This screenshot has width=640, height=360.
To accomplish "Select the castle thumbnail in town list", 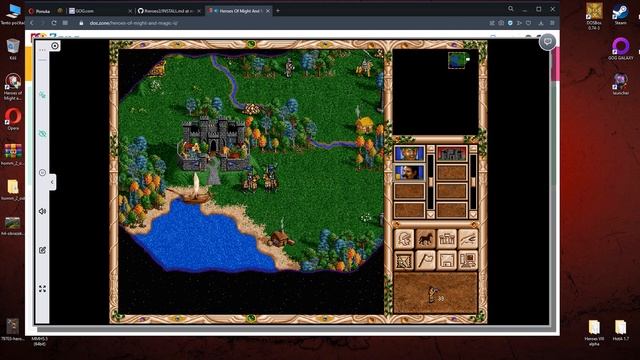I will [x=451, y=153].
